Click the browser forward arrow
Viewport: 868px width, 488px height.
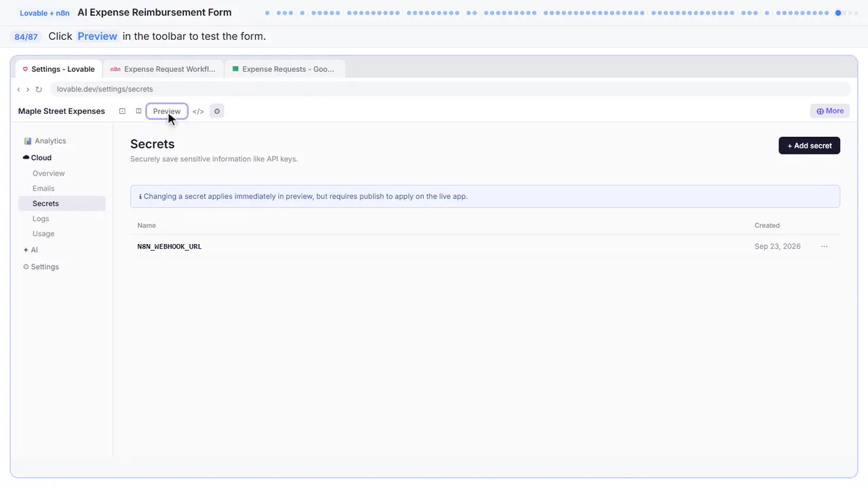tap(28, 89)
